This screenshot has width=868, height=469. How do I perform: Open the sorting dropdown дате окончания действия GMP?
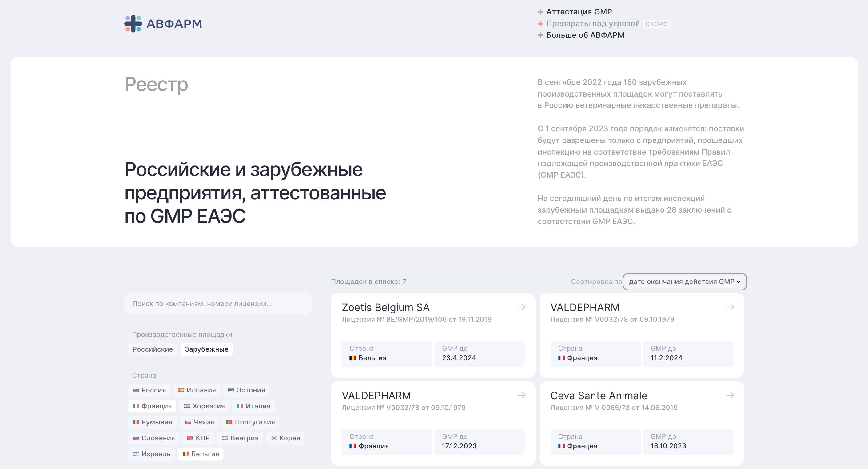pyautogui.click(x=684, y=282)
